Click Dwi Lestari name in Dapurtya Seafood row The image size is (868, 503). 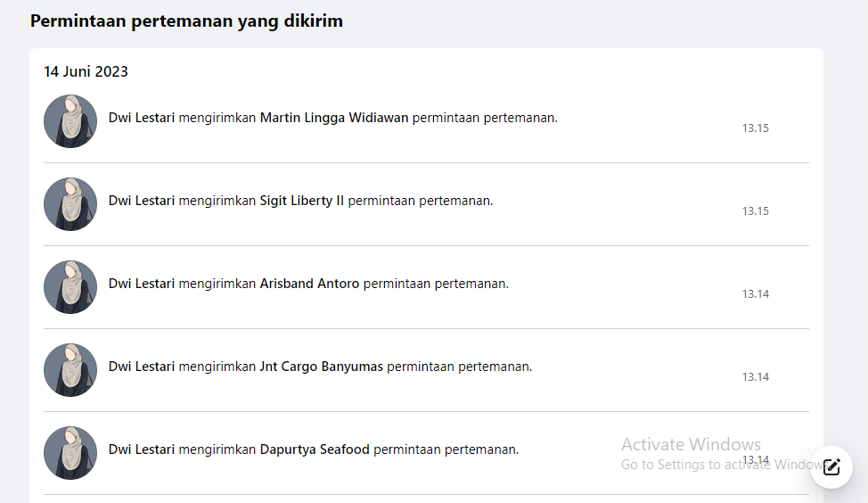(141, 449)
